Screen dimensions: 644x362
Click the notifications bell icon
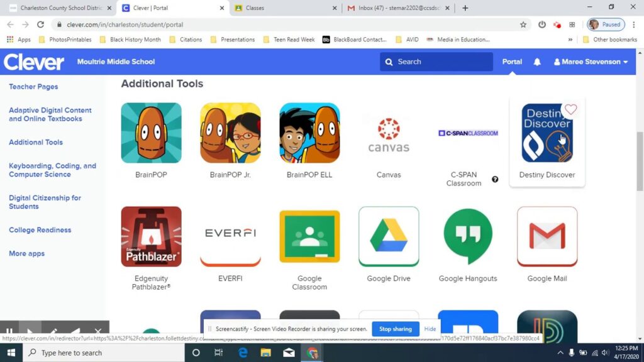click(537, 62)
